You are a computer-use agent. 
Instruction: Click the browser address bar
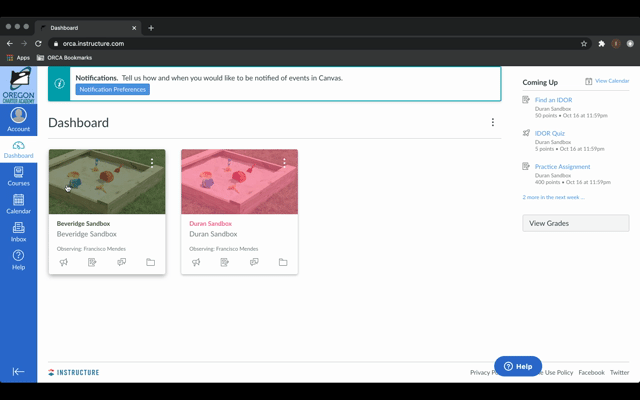[x=318, y=44]
